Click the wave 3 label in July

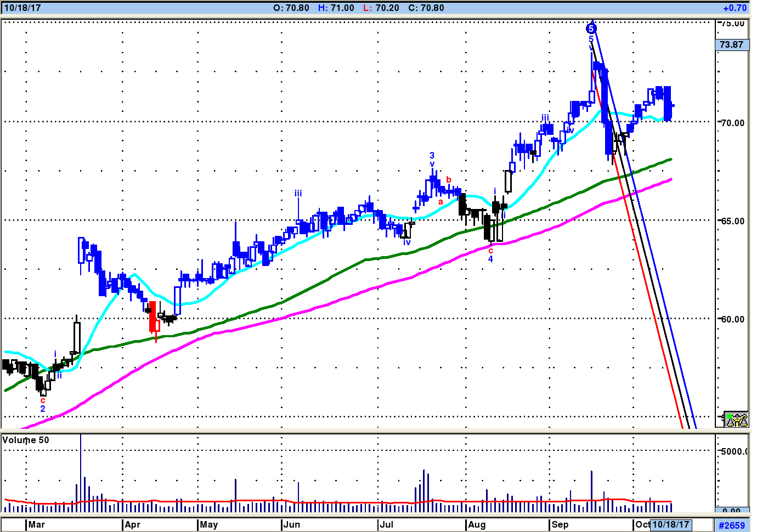pos(432,156)
